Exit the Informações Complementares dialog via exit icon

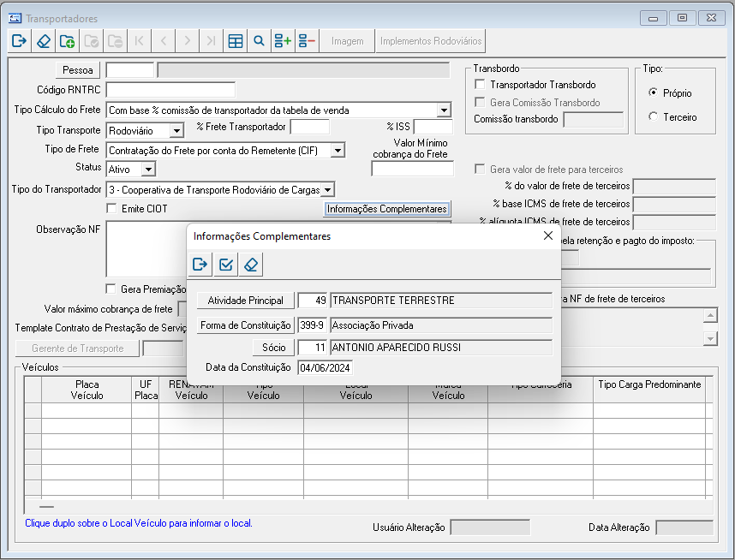200,265
